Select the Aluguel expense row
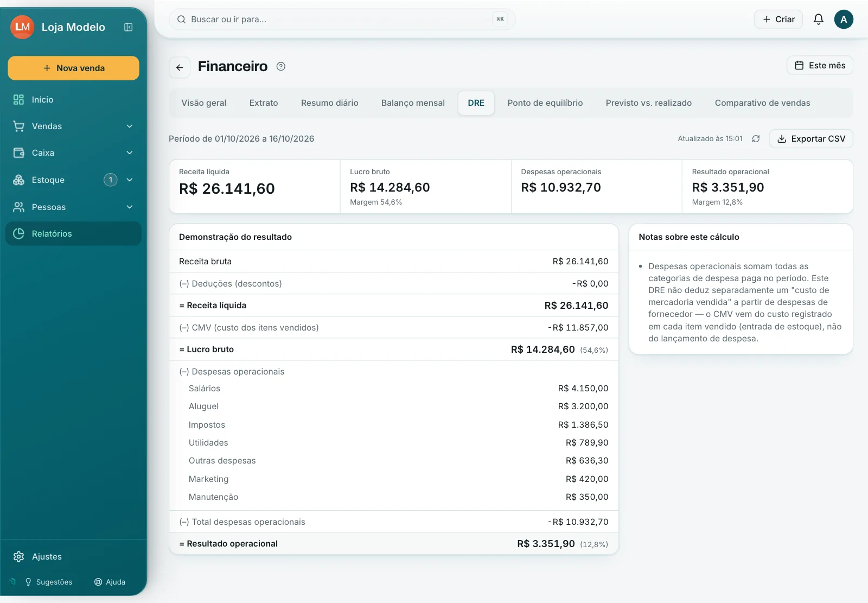 click(394, 407)
